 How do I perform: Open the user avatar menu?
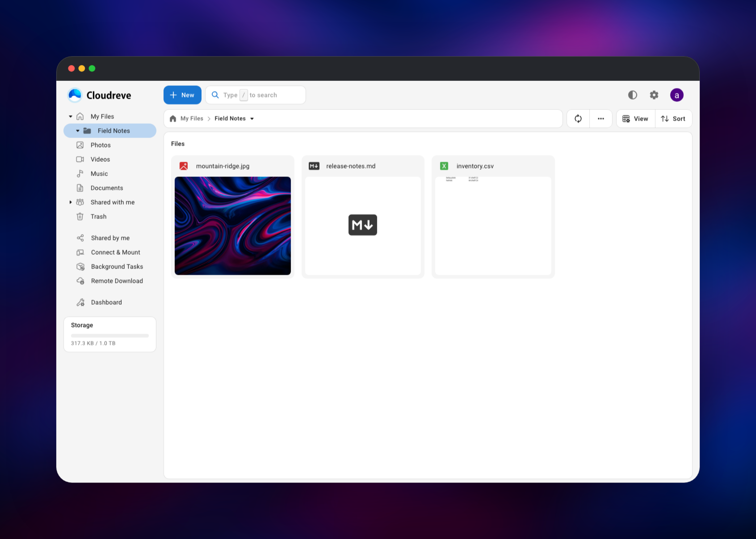(677, 95)
